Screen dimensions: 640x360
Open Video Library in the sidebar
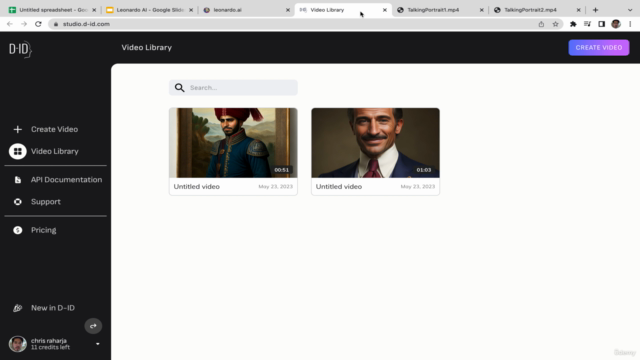tap(55, 151)
